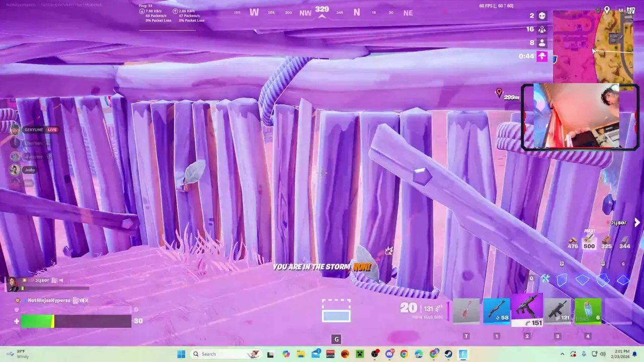The width and height of the screenshot is (644, 362).
Task: Click the roof build piece under key C
Action: click(623, 280)
